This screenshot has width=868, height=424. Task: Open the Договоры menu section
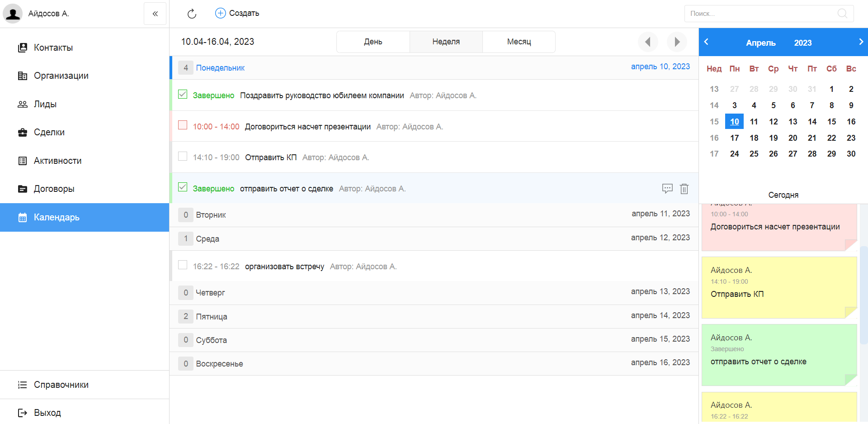85,189
